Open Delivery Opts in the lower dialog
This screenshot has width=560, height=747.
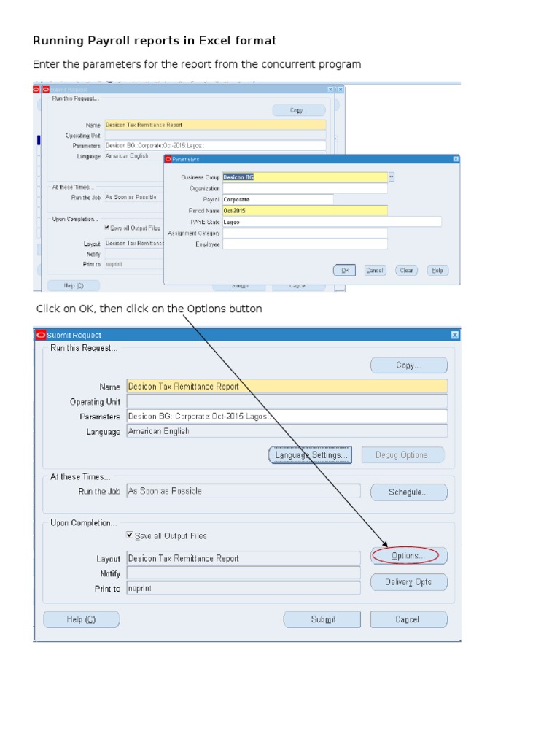coord(409,582)
